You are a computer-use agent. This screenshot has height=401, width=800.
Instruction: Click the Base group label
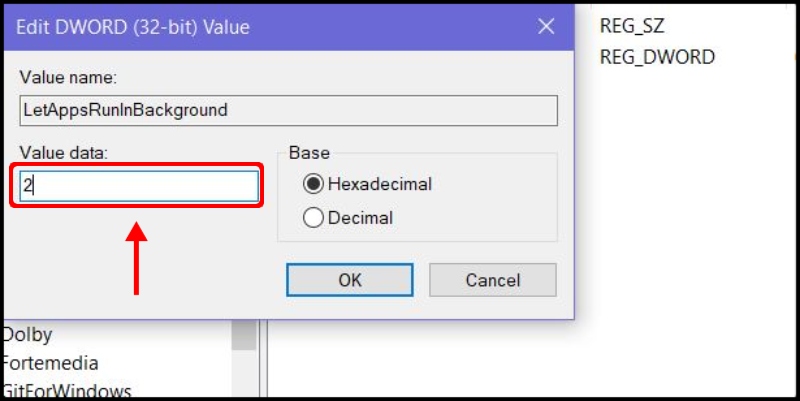(309, 153)
